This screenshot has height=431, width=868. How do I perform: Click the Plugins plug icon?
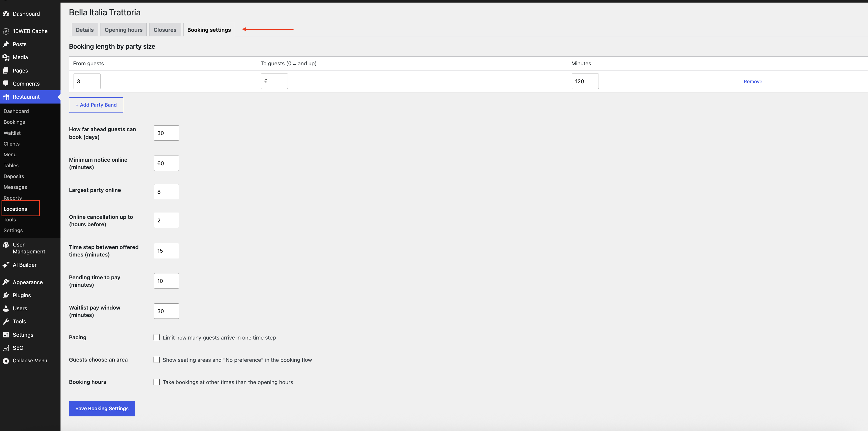pos(6,295)
